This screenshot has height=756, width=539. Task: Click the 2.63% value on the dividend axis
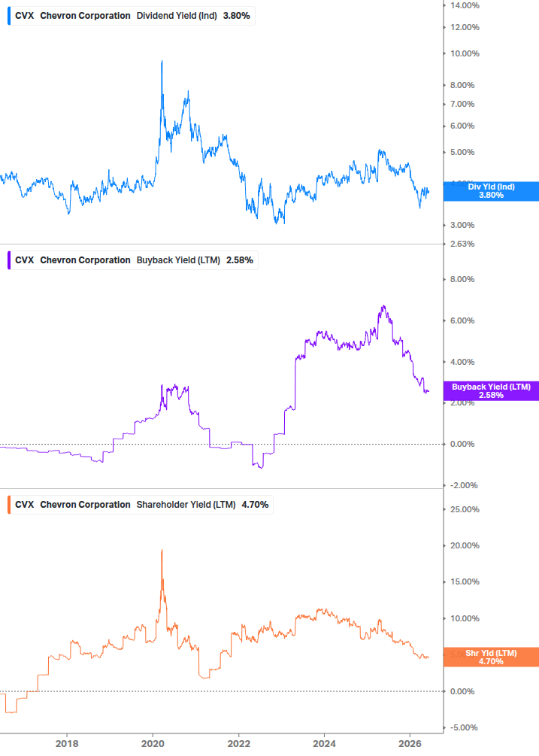point(462,244)
